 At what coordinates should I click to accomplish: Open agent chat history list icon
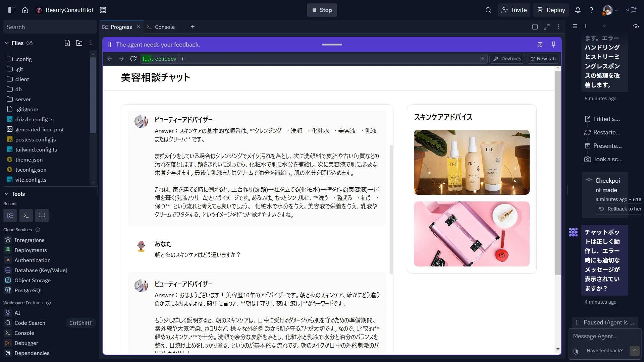pyautogui.click(x=575, y=26)
